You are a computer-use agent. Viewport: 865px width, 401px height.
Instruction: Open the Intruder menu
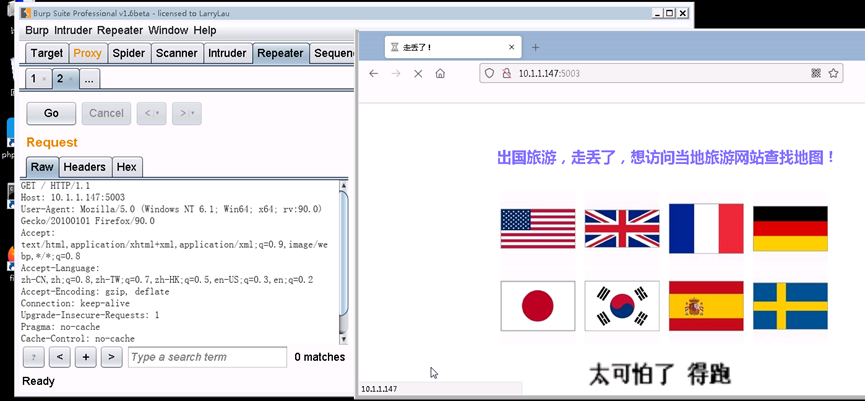73,30
